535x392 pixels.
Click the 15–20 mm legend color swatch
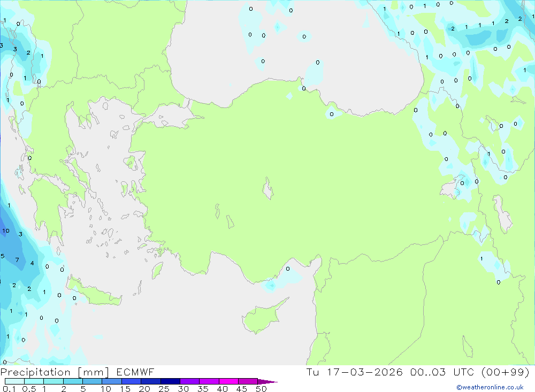(132, 381)
